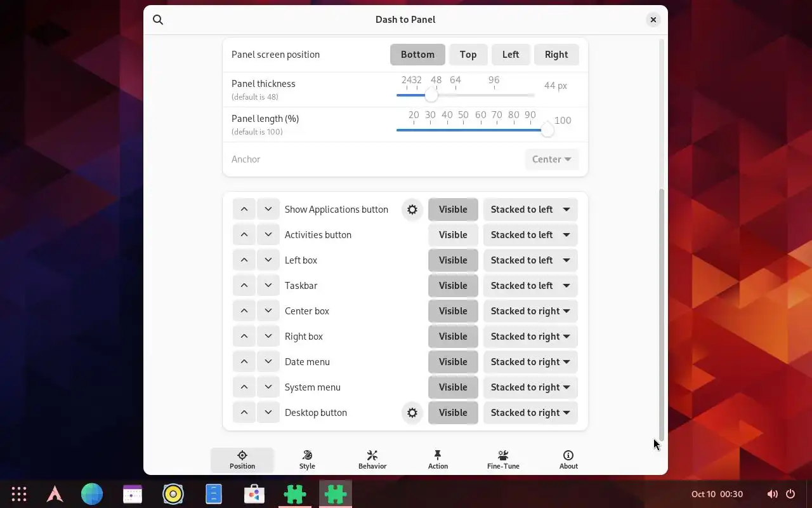Move Right box up

pyautogui.click(x=244, y=337)
